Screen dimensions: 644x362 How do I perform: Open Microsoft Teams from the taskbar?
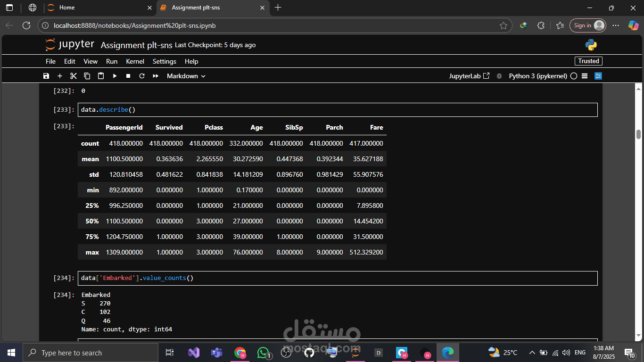[217, 353]
